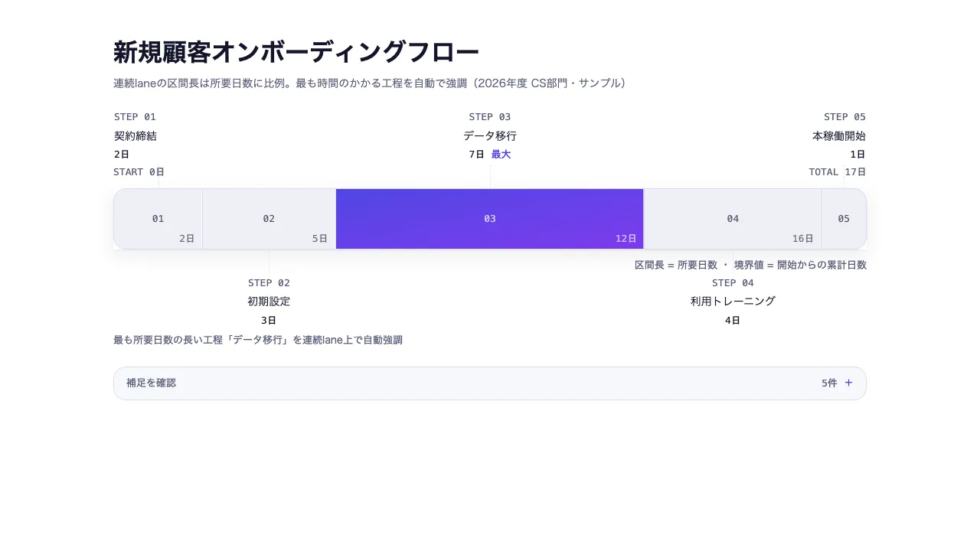Click the 5日 boundary value in segment 02
Screen dimensions: 980x551
[x=319, y=239]
